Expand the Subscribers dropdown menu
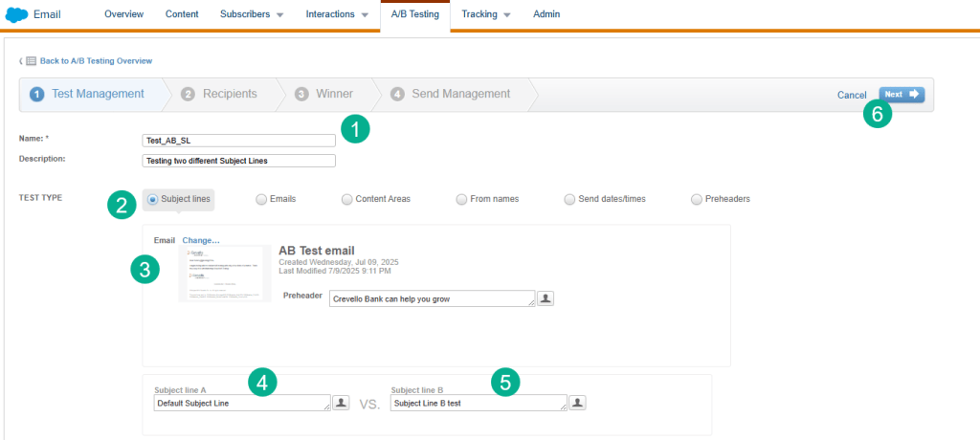The image size is (980, 440). pyautogui.click(x=252, y=14)
